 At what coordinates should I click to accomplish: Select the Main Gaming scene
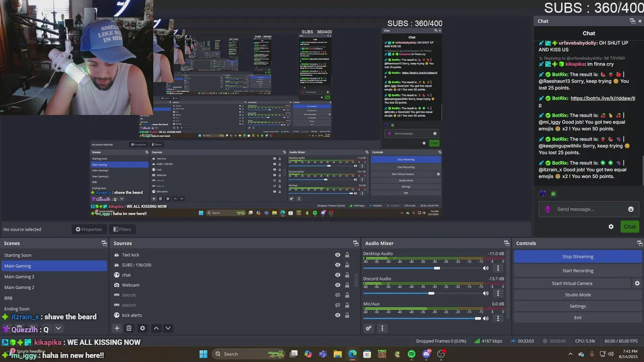pyautogui.click(x=53, y=265)
